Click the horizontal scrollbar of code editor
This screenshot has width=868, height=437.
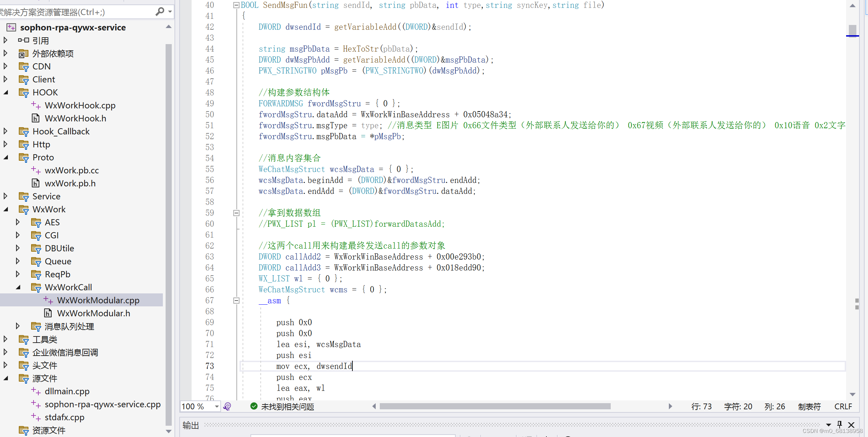[495, 406]
